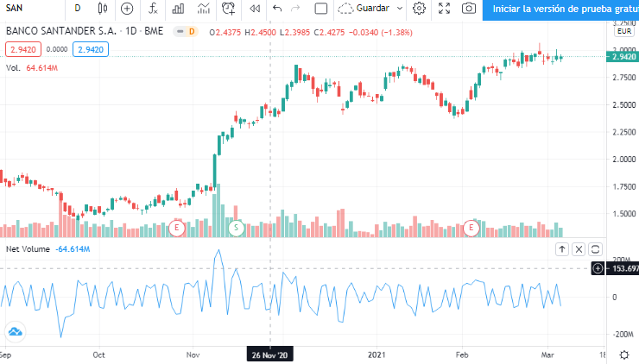This screenshot has height=364, width=639.
Task: Click the green S split marker
Action: point(236,228)
